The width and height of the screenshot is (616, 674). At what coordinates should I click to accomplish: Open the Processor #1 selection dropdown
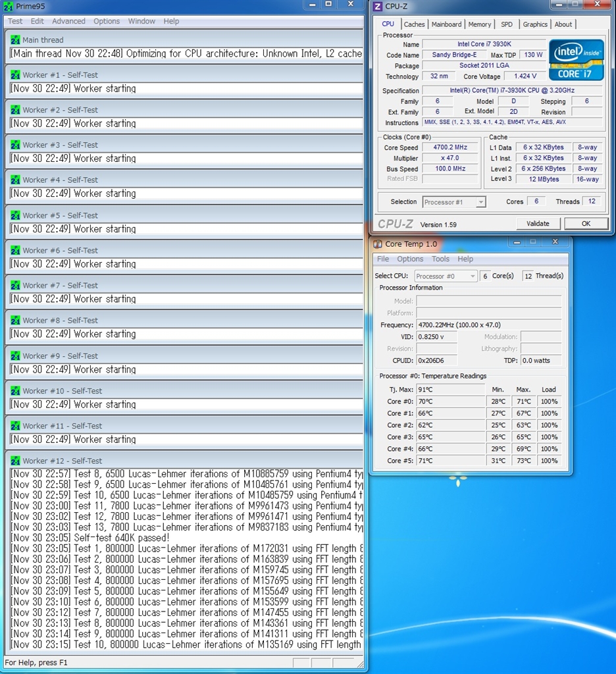pos(453,202)
